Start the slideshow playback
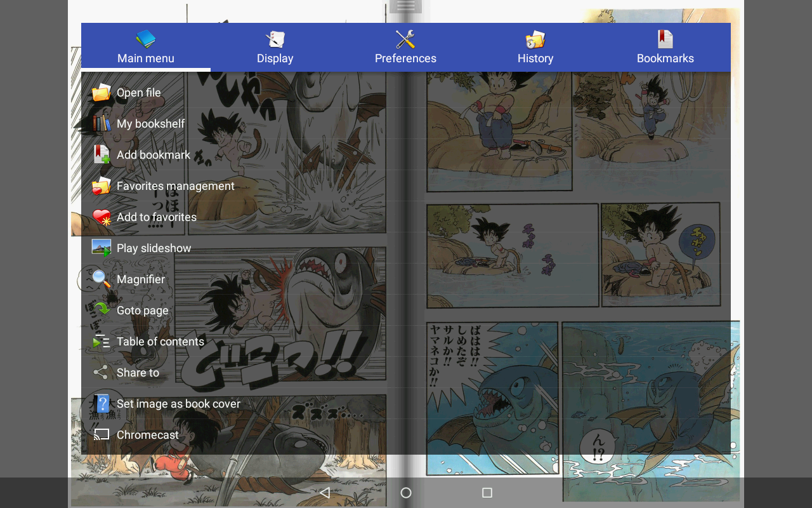Image resolution: width=812 pixels, height=508 pixels. click(154, 248)
